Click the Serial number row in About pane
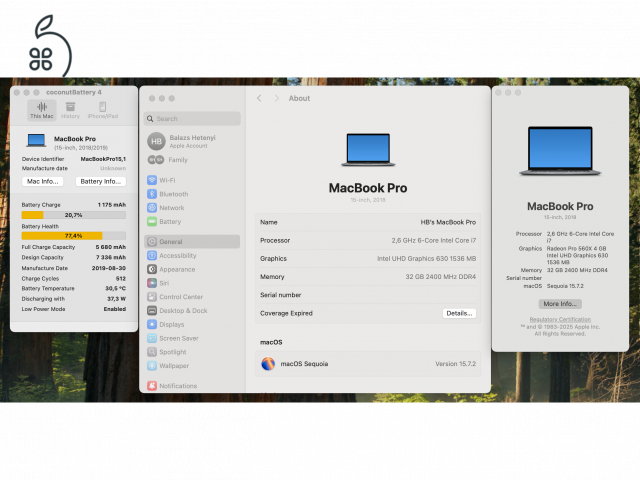 point(368,295)
